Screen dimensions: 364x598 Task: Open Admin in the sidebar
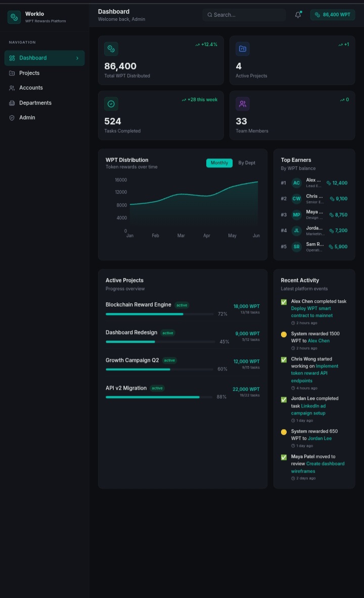click(44, 117)
